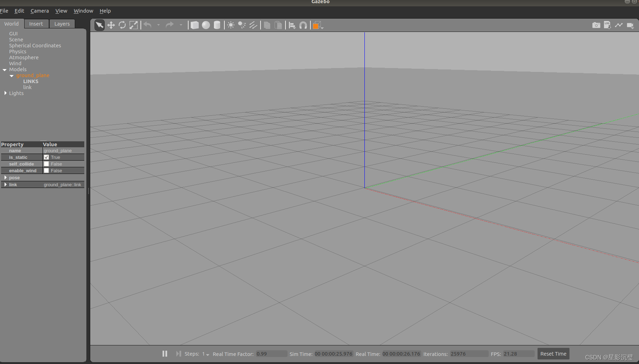639x364 pixels.
Task: Select Physics in the world tree
Action: 18,52
